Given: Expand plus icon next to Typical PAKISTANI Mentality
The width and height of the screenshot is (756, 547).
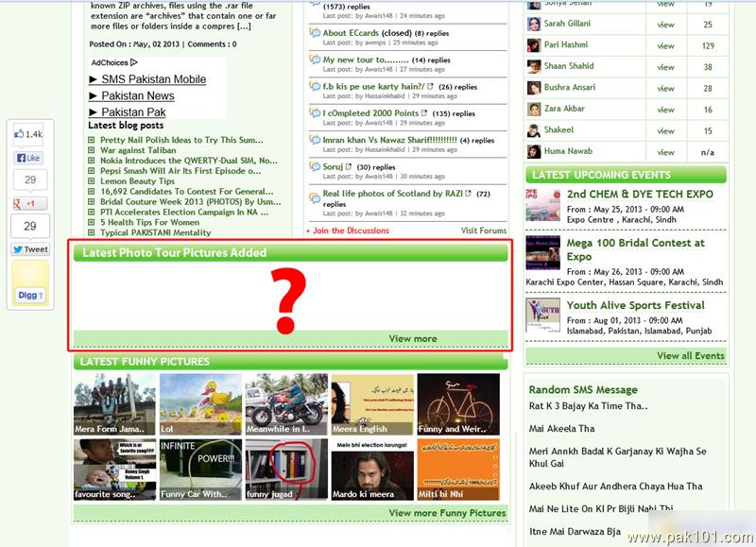Looking at the screenshot, I should (x=92, y=232).
